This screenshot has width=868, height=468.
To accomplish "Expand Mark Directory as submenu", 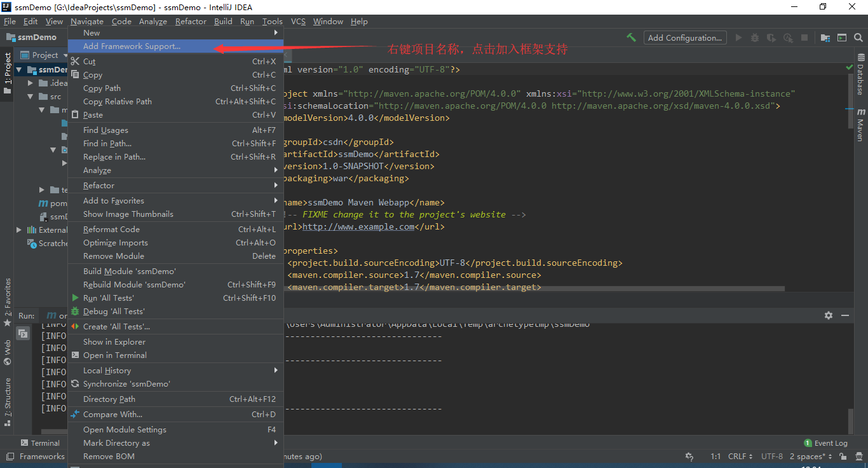I will click(x=175, y=443).
